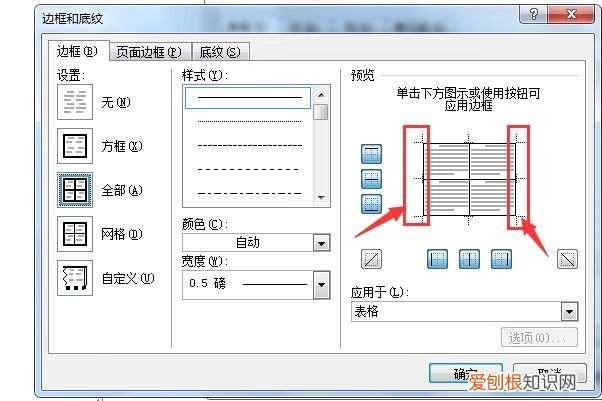Close the 边框和底纹 dialog
This screenshot has height=401, width=602.
[571, 15]
